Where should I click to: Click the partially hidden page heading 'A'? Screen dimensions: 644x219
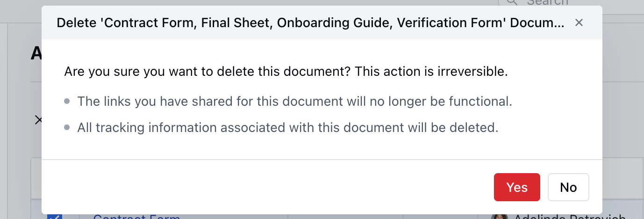[x=36, y=54]
